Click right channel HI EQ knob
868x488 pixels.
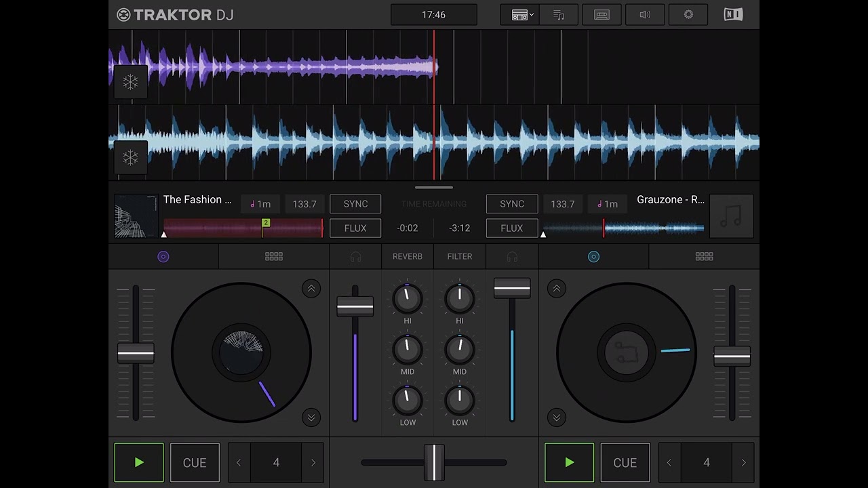(x=460, y=298)
